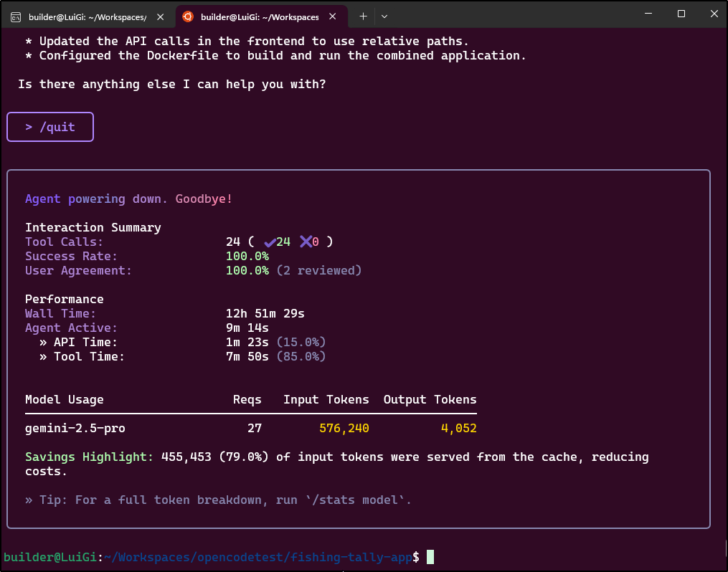Click the X failed calls count
The height and width of the screenshot is (572, 728).
coord(309,242)
